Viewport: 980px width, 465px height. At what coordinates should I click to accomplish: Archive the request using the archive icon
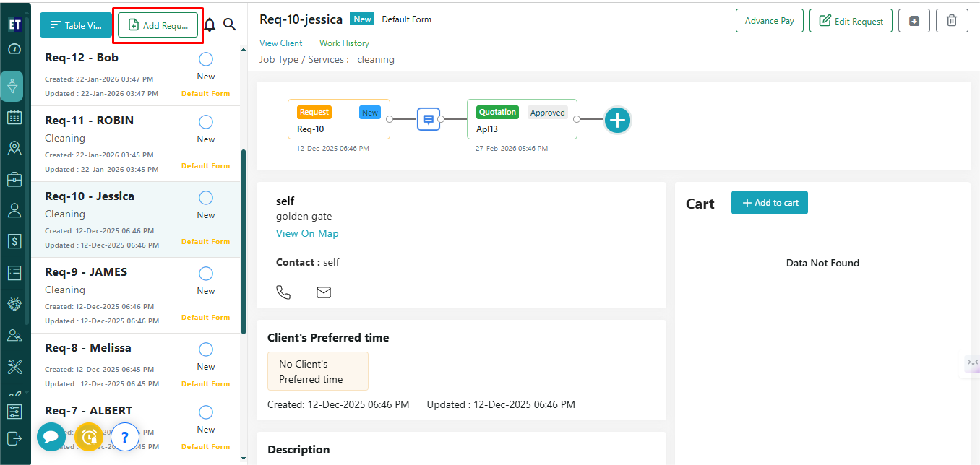click(x=914, y=21)
